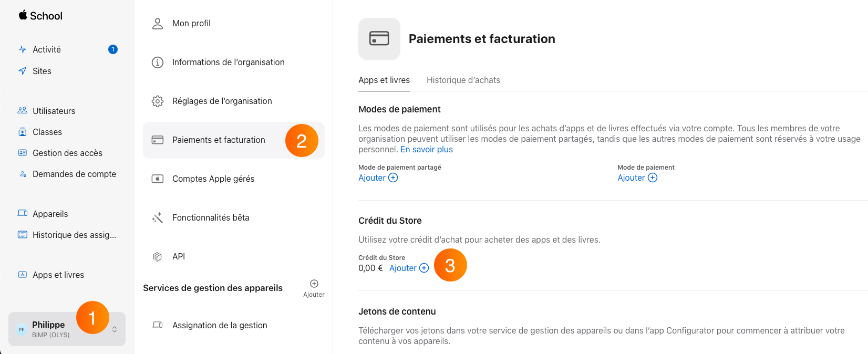The width and height of the screenshot is (868, 354).
Task: Open Utilisateurs section
Action: pyautogui.click(x=67, y=111)
